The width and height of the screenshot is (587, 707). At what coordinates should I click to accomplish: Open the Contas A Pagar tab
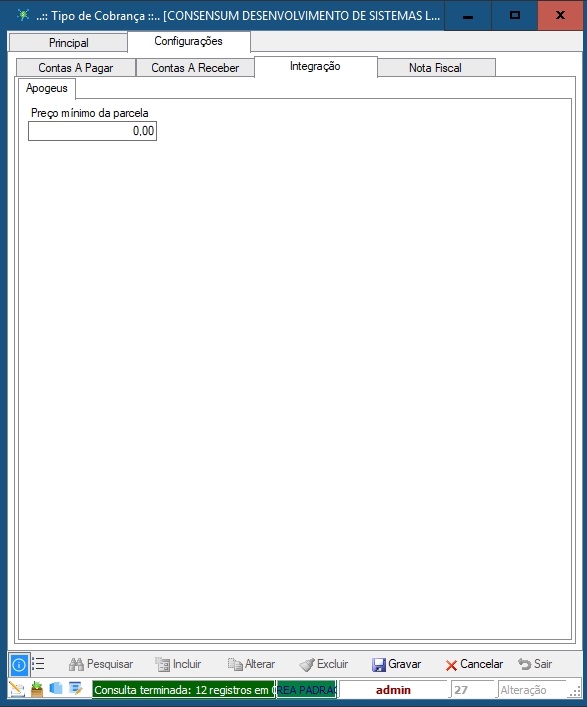76,68
